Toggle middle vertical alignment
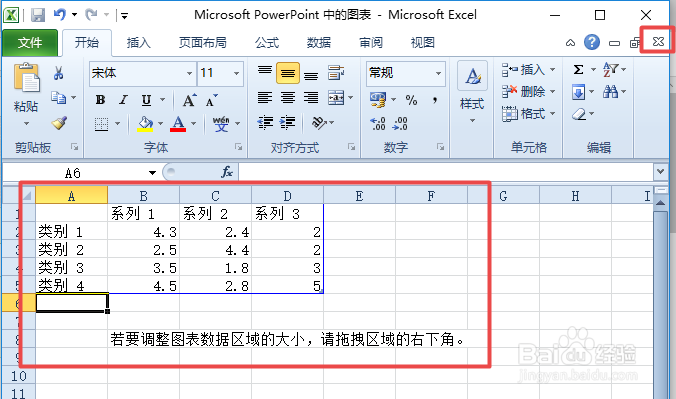Image resolution: width=676 pixels, height=399 pixels. click(x=288, y=72)
